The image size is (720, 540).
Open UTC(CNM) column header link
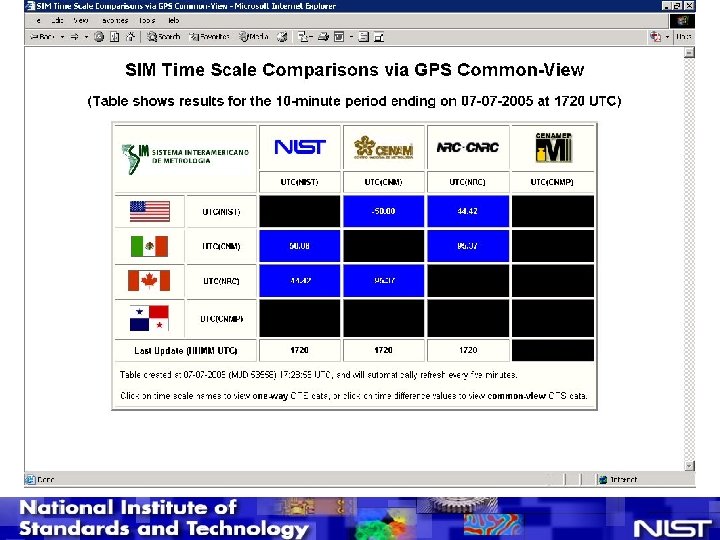coord(383,182)
